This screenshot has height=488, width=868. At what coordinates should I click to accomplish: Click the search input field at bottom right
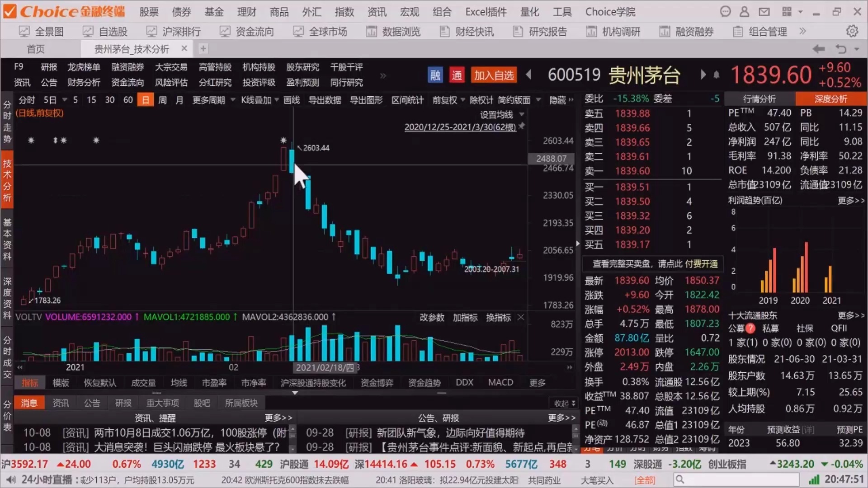coord(737,479)
